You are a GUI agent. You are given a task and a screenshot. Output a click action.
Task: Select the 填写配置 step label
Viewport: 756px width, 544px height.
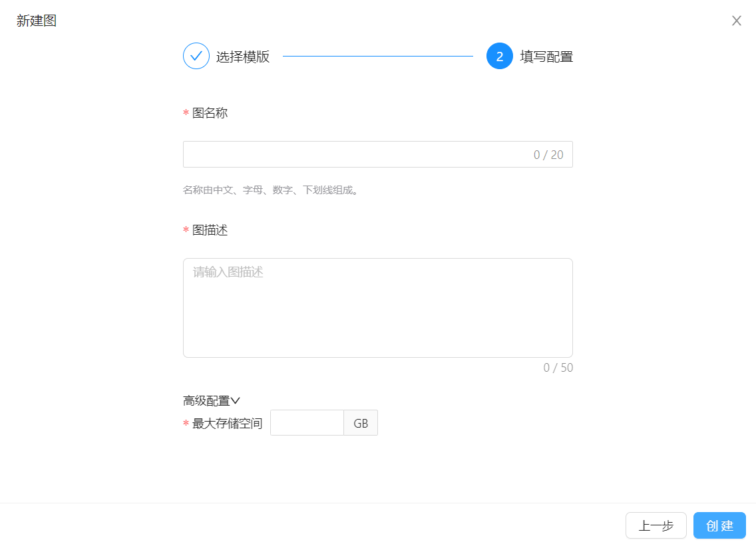(x=546, y=57)
